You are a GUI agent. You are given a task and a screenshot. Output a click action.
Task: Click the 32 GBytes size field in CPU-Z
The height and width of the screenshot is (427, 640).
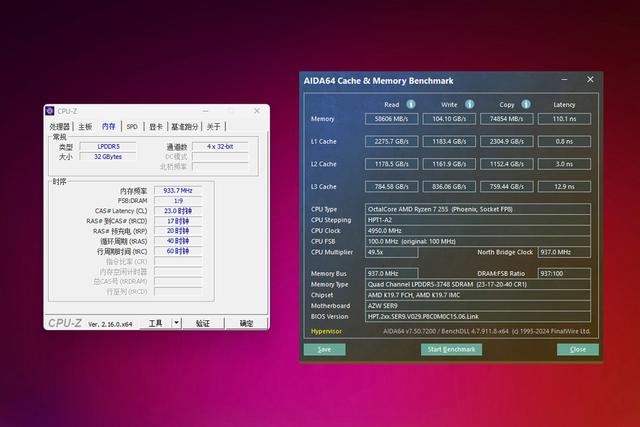pos(108,157)
